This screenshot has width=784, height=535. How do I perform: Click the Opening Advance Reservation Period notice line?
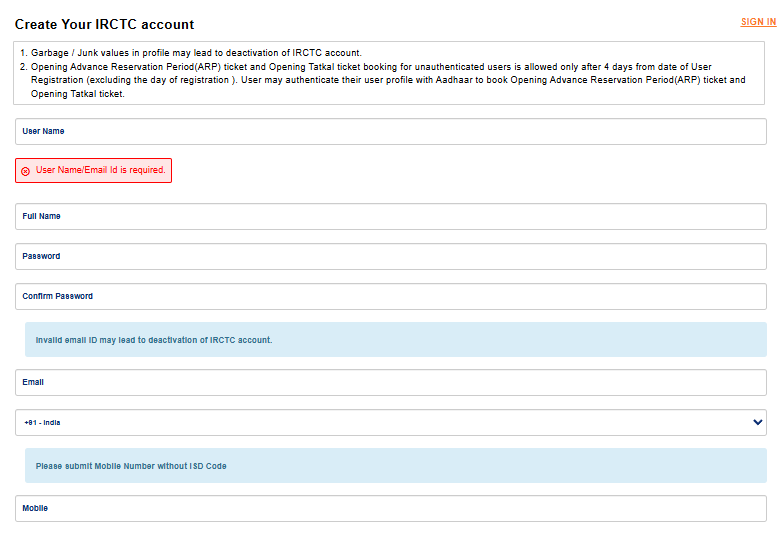[371, 67]
